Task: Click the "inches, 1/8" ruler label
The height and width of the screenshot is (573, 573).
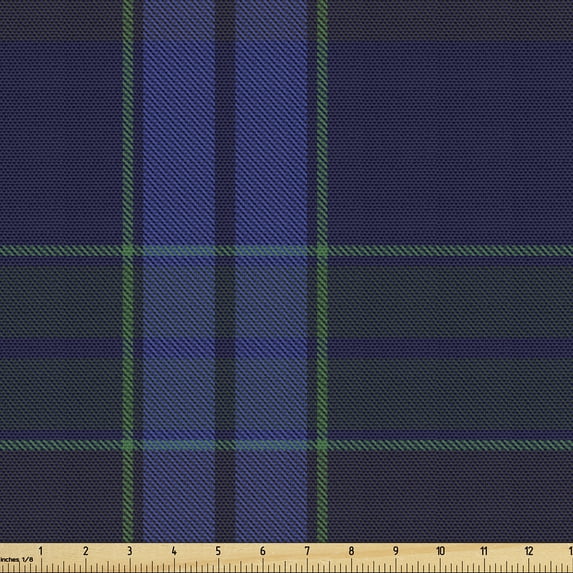Action: point(16,559)
